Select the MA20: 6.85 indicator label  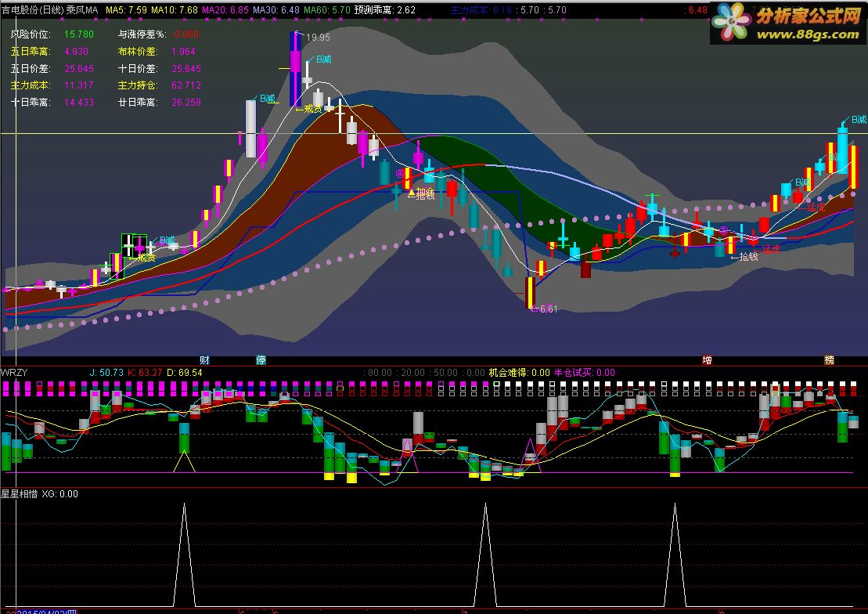(x=225, y=10)
